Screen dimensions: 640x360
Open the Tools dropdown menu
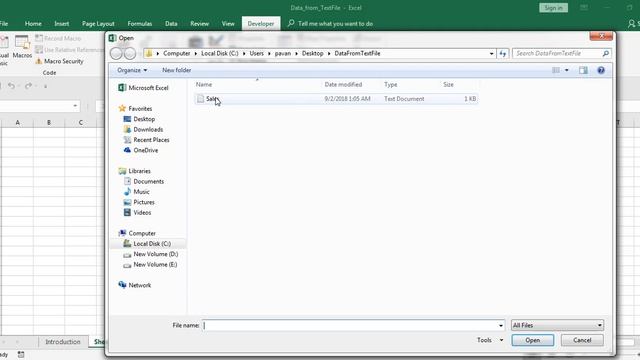click(x=490, y=340)
